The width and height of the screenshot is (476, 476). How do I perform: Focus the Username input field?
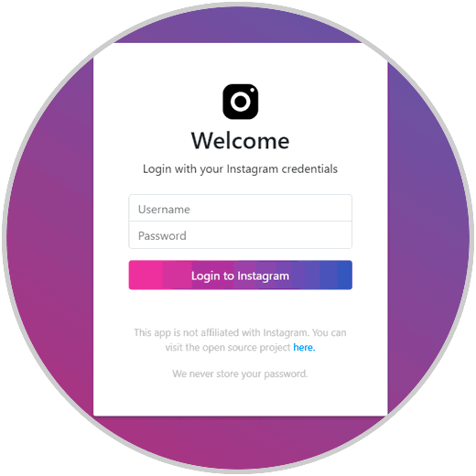[x=241, y=208]
